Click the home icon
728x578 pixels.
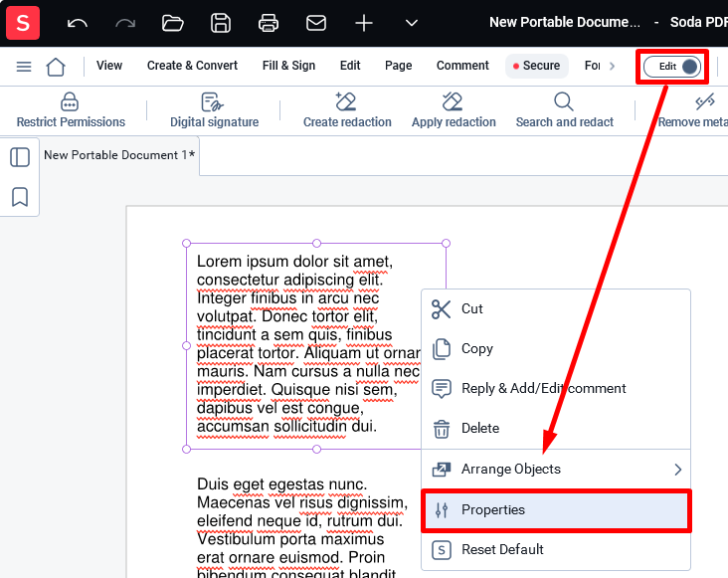(x=56, y=67)
